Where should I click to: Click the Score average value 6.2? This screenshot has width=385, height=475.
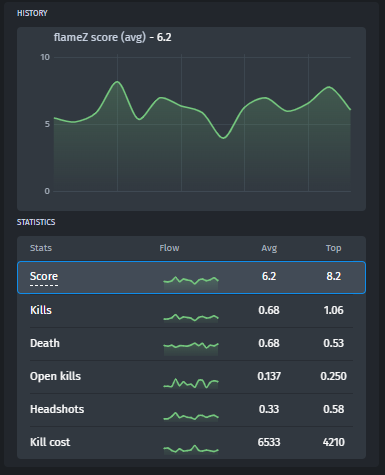(269, 276)
